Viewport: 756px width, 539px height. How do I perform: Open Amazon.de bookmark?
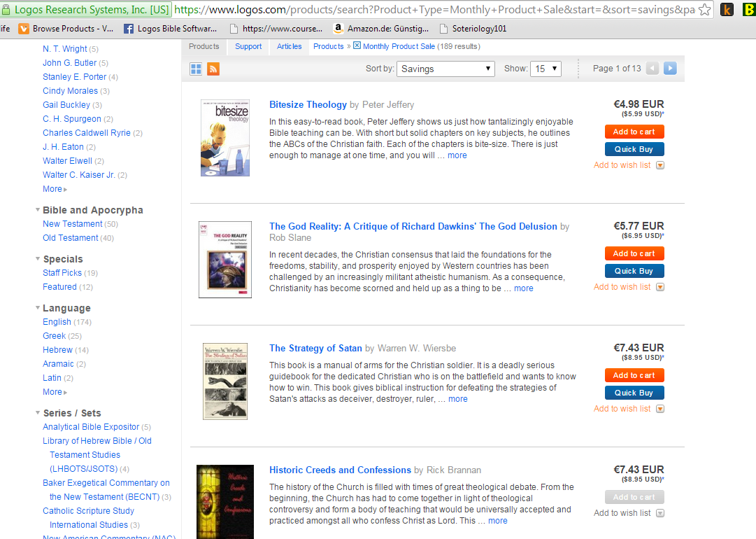381,29
